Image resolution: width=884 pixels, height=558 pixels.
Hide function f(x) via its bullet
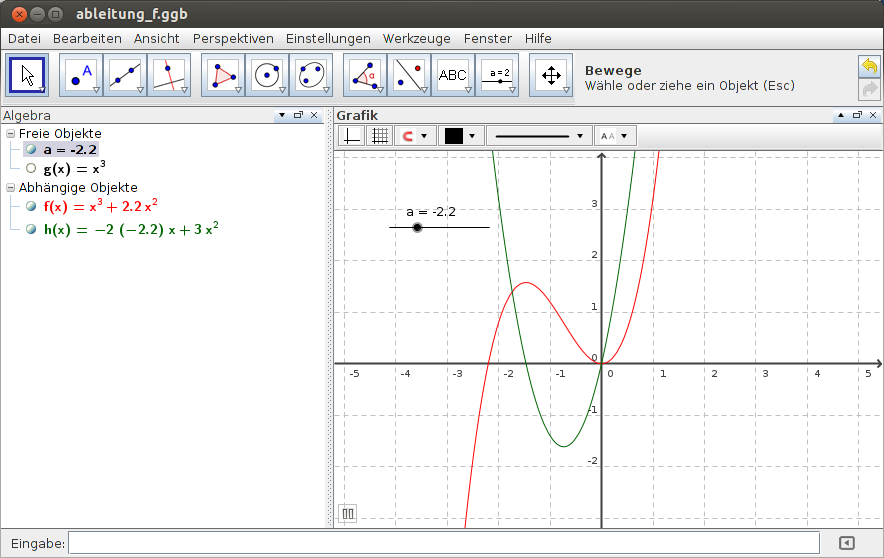[x=31, y=206]
